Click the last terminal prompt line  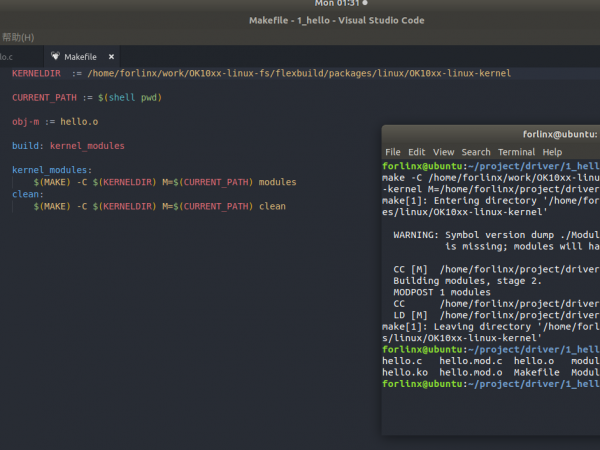(x=490, y=383)
